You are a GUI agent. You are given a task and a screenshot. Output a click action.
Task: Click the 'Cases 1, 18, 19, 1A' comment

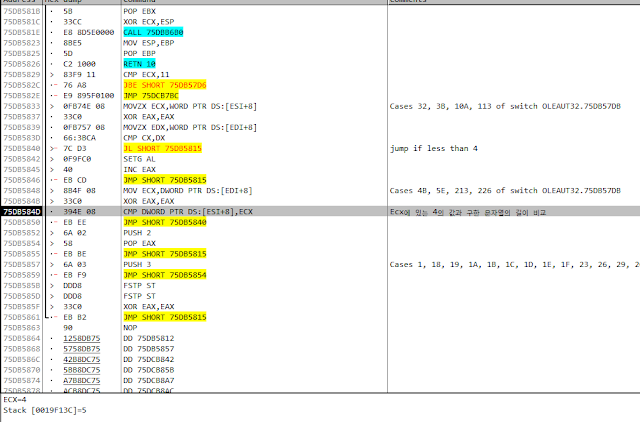click(514, 264)
